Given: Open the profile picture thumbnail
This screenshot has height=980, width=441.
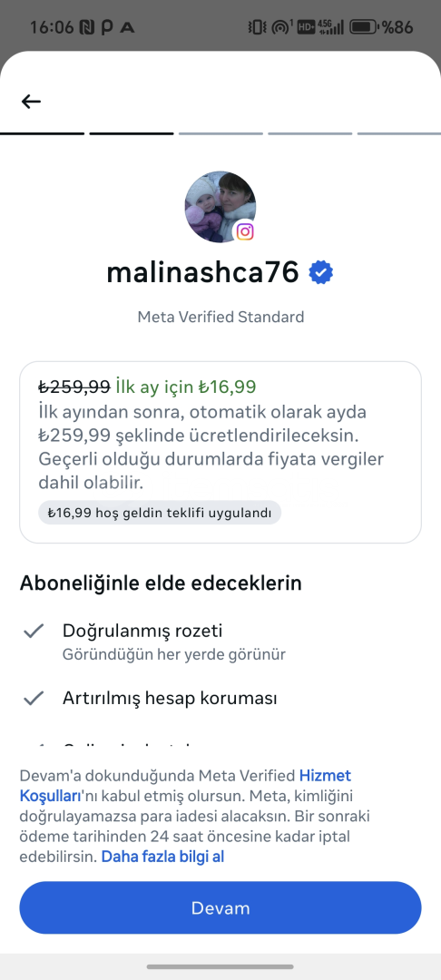Looking at the screenshot, I should click(220, 207).
